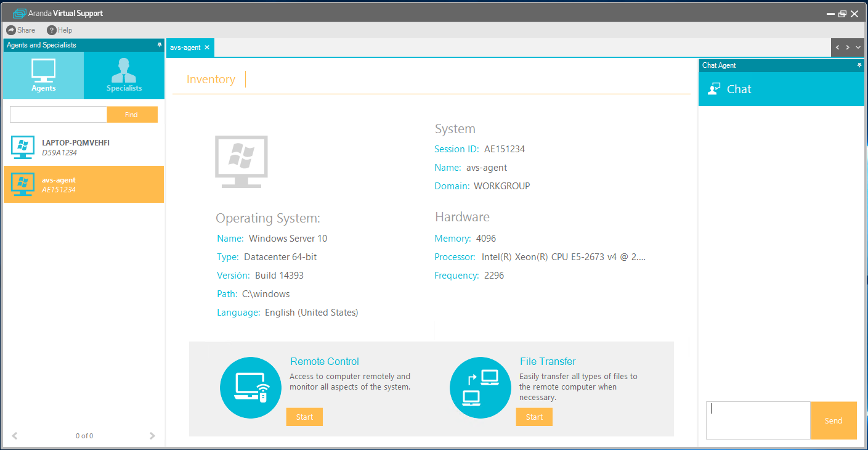Click the large Windows monitor icon
This screenshot has width=868, height=450.
pos(241,162)
